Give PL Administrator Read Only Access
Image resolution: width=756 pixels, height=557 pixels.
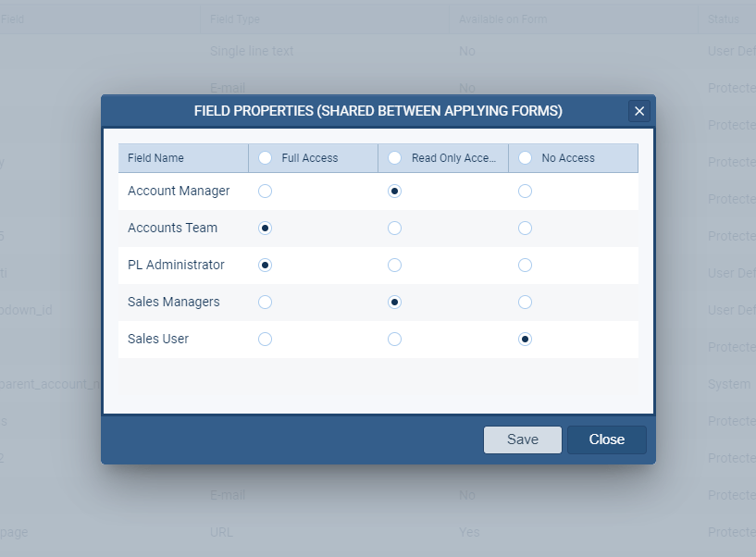(x=395, y=265)
